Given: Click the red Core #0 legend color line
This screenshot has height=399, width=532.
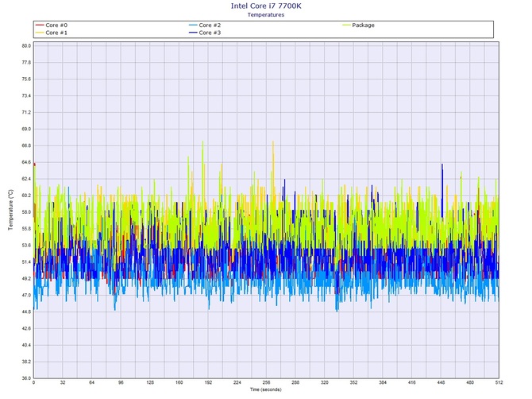Looking at the screenshot, I should point(40,25).
